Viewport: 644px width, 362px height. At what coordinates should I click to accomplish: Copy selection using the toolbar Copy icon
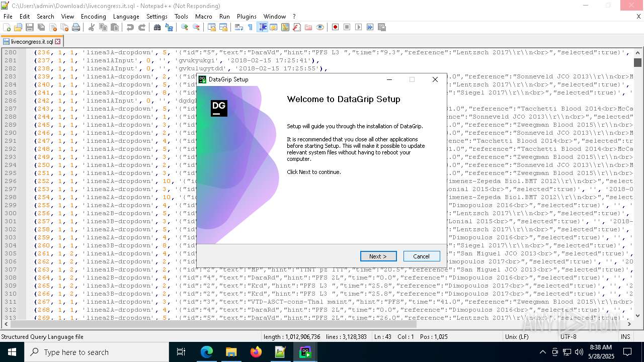[103, 27]
